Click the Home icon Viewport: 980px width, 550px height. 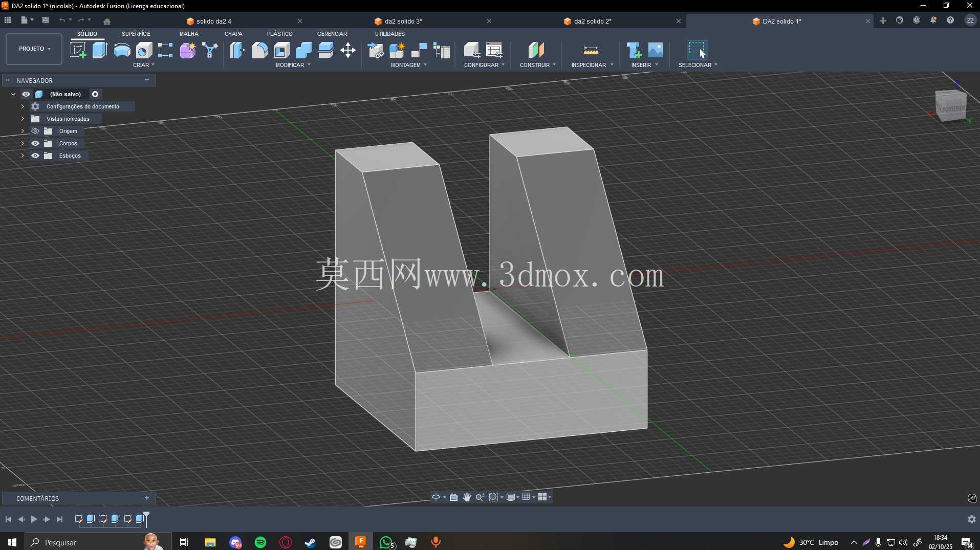coord(106,21)
